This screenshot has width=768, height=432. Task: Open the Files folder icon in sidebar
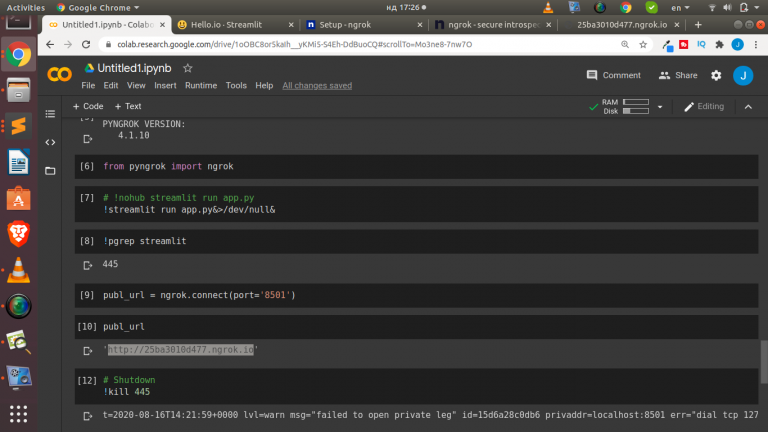click(x=51, y=170)
